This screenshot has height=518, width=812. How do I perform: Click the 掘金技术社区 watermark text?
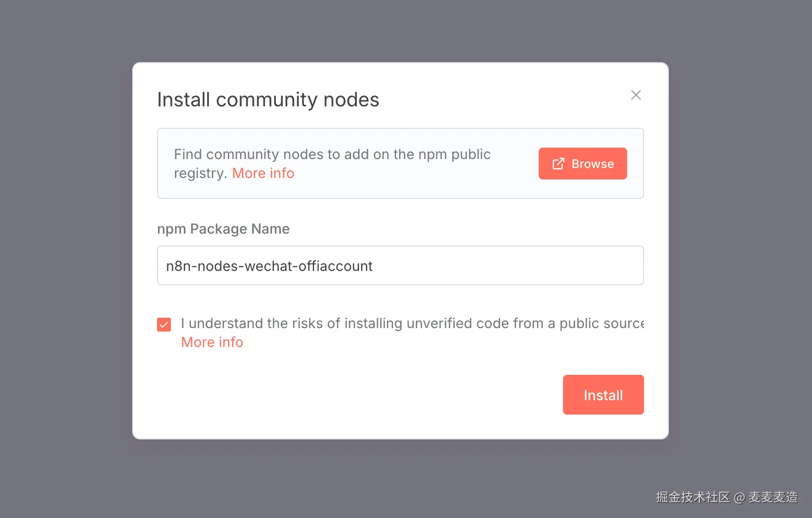(693, 497)
